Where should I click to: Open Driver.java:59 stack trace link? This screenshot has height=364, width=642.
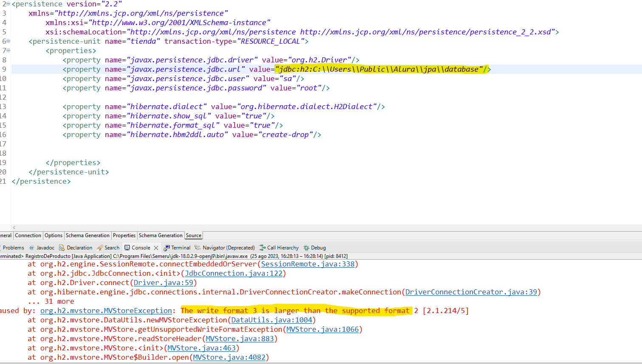163,283
